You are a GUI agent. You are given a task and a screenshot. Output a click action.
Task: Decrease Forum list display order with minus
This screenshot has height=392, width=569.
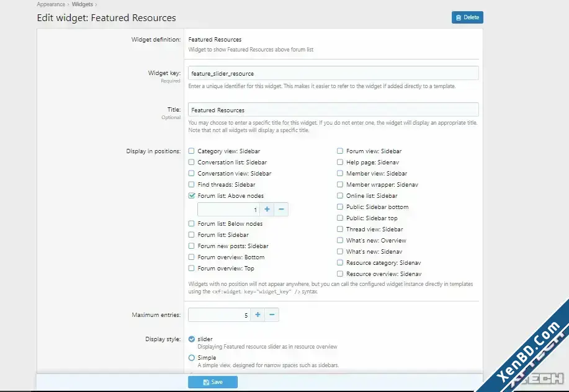click(x=281, y=209)
